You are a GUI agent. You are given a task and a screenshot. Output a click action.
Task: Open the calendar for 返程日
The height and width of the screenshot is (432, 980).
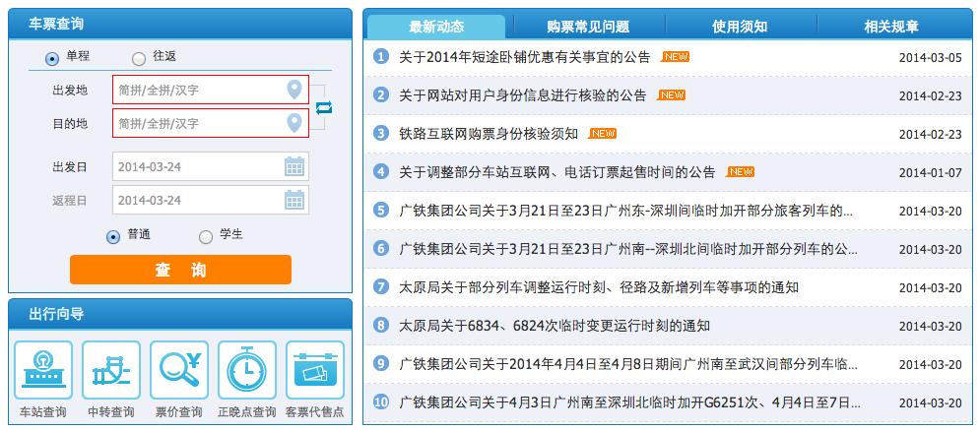click(294, 200)
